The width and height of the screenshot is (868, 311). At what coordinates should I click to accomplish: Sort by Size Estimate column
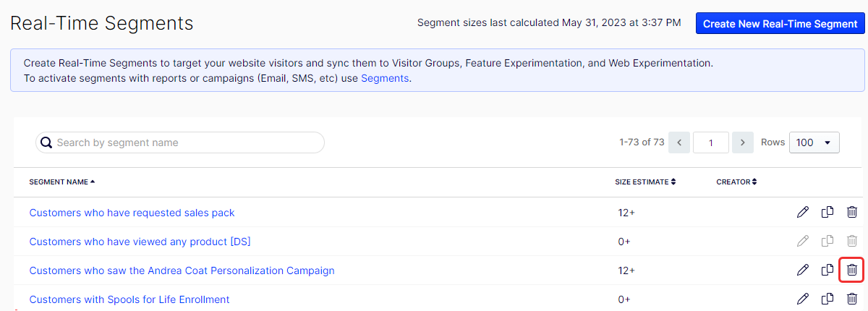coord(645,182)
